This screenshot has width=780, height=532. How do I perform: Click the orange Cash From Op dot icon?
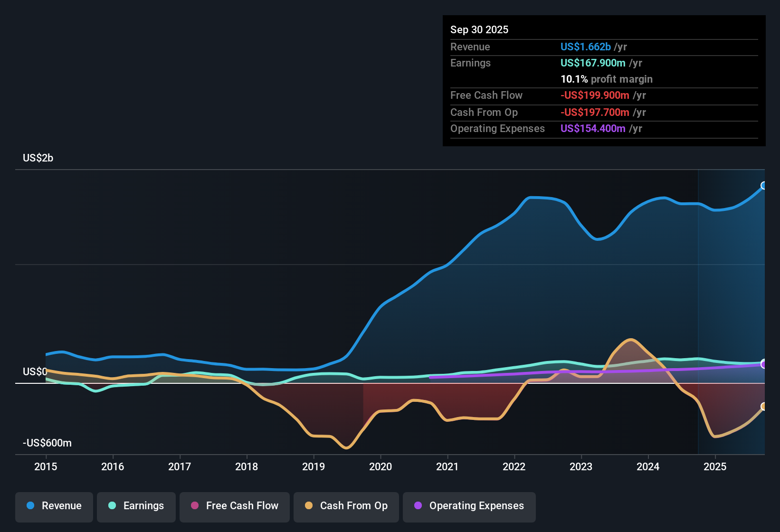point(308,506)
